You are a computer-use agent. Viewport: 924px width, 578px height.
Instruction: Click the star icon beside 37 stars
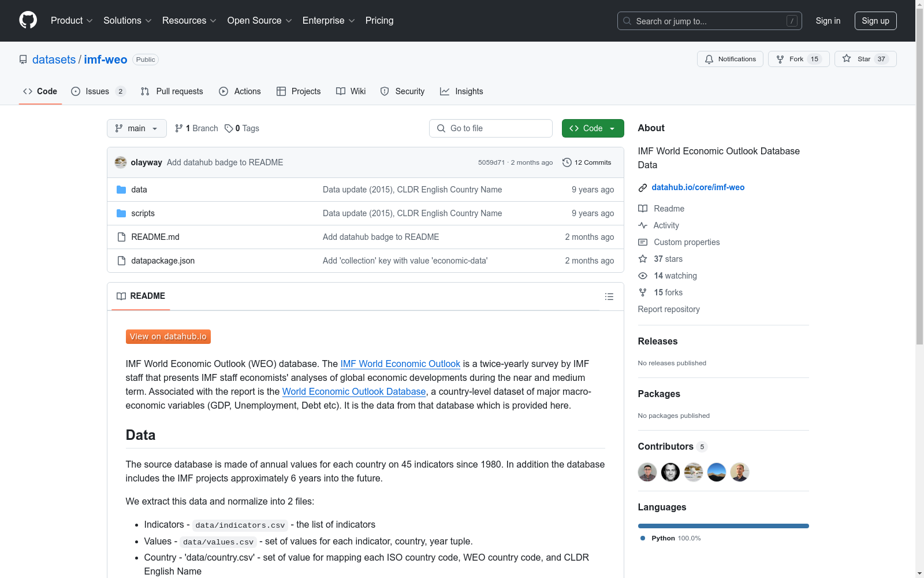643,259
